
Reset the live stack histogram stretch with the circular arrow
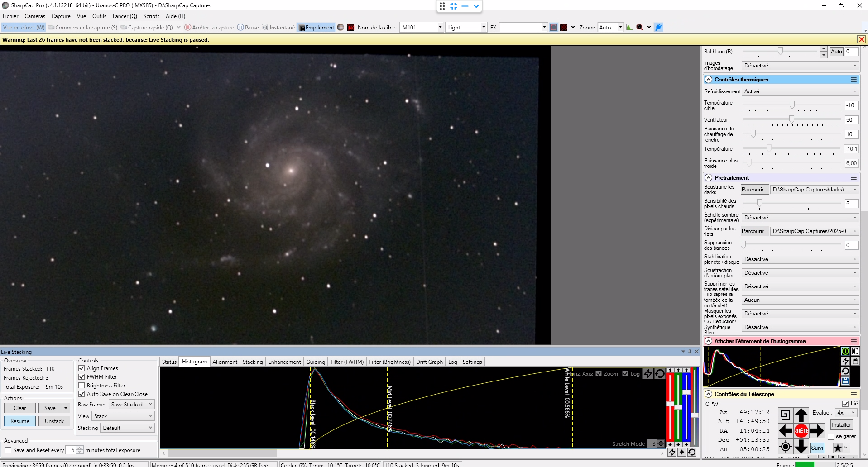[660, 373]
